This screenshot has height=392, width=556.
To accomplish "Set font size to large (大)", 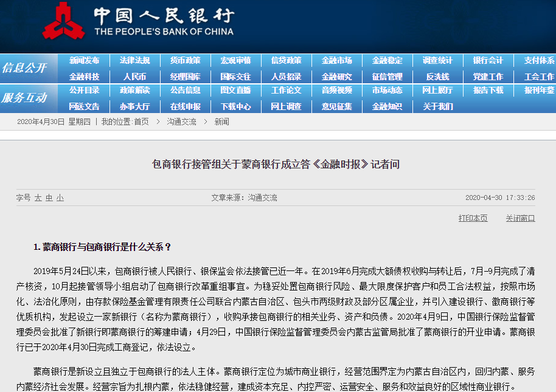I will point(38,198).
